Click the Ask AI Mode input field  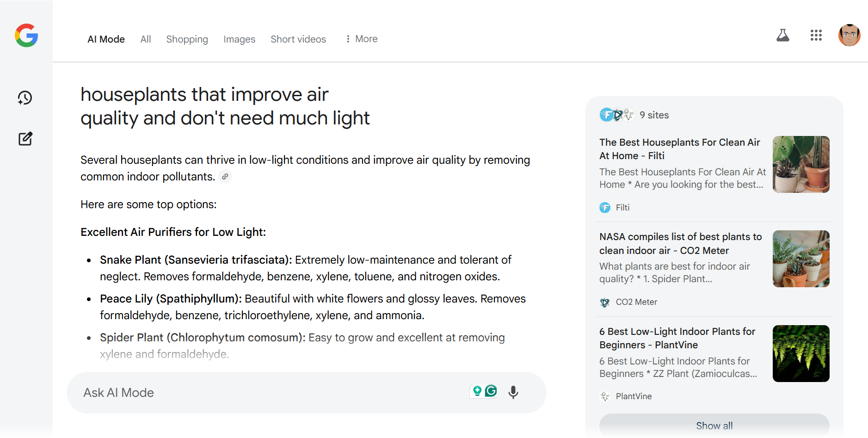point(268,393)
